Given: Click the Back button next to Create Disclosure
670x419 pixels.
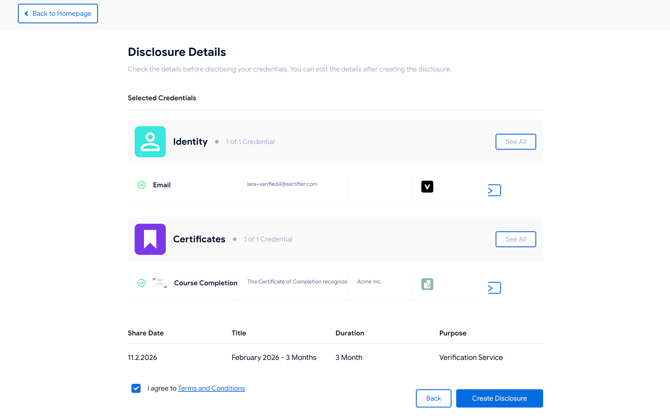Looking at the screenshot, I should pos(433,398).
